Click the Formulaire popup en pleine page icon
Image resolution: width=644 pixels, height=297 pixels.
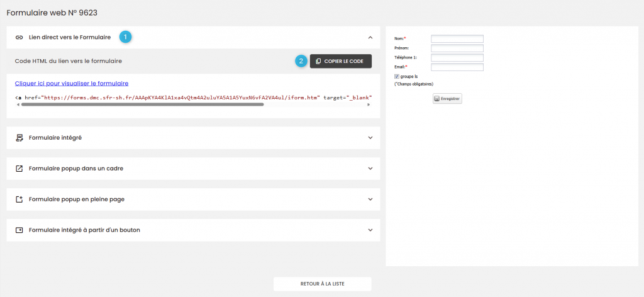(x=19, y=199)
